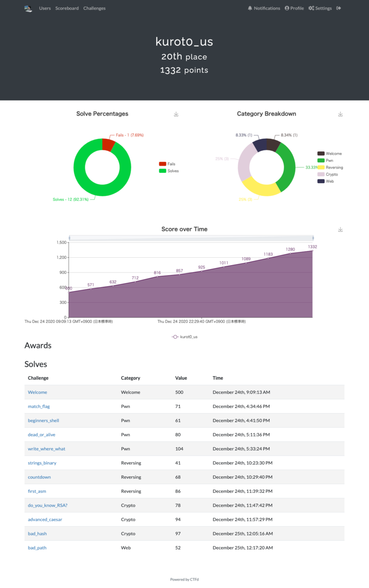Open the bad_hash challenge link
The width and height of the screenshot is (369, 588).
[37, 534]
